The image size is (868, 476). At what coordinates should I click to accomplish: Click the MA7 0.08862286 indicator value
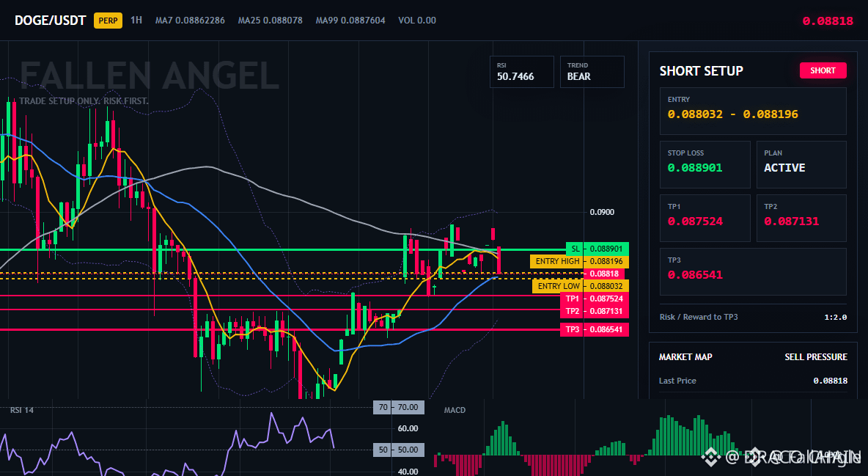190,20
